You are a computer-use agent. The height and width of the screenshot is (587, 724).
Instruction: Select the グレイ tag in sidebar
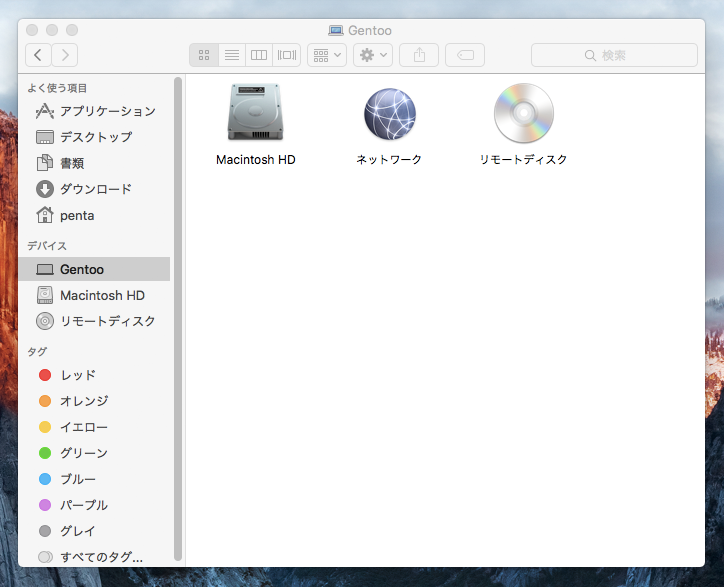point(96,531)
